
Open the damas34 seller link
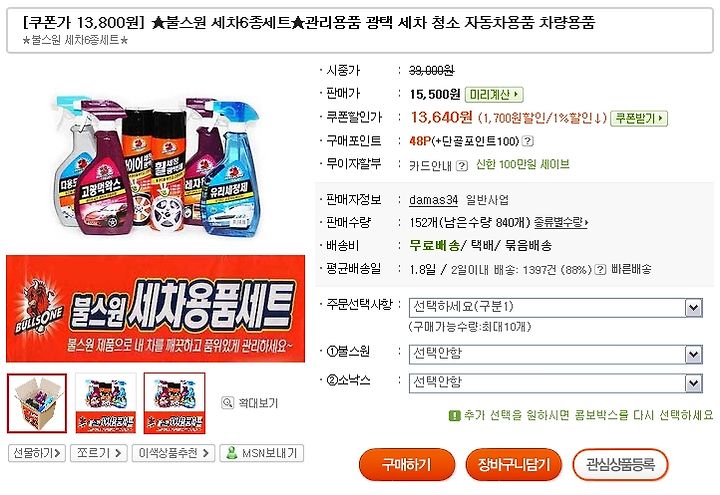(433, 200)
